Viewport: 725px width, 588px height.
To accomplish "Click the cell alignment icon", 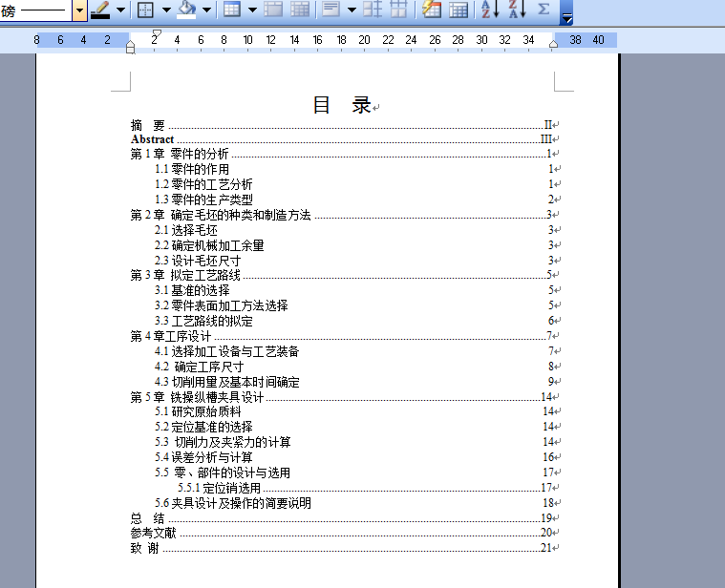I will 331,10.
